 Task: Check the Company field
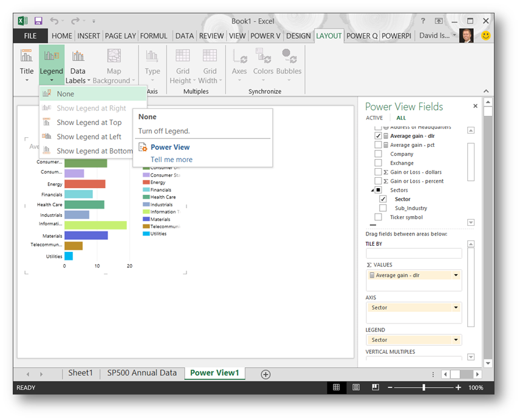[x=378, y=154]
